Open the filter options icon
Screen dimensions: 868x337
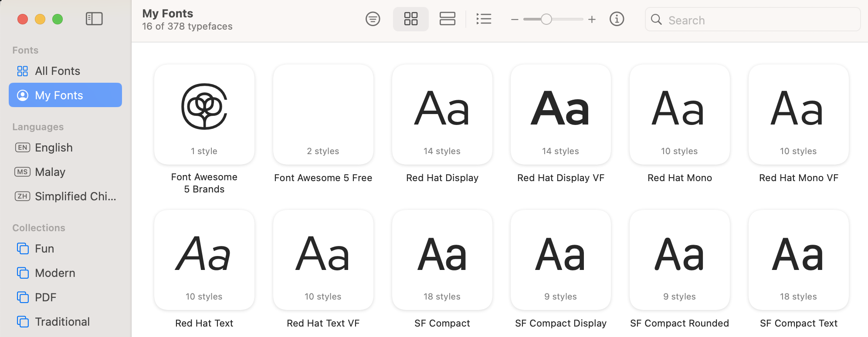click(373, 19)
